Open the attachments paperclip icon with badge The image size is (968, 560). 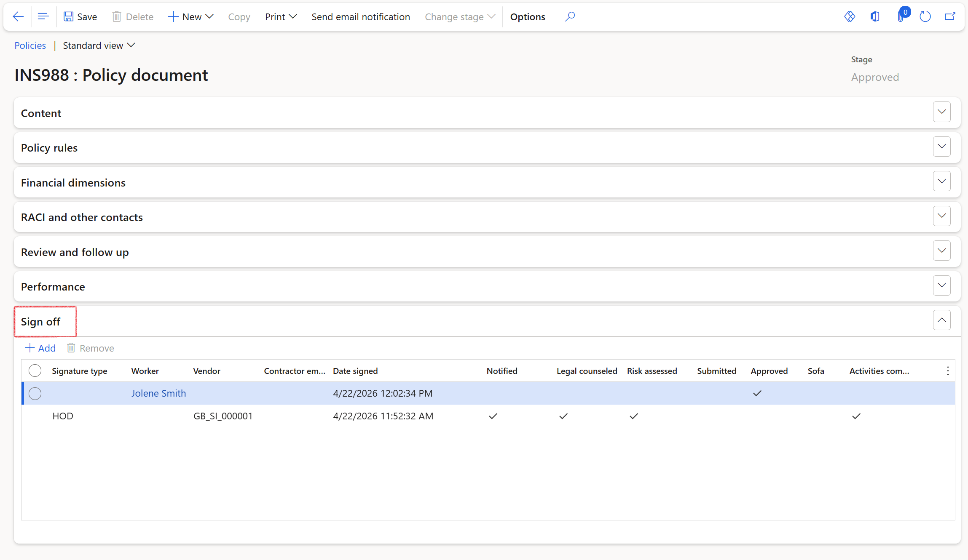click(x=902, y=16)
